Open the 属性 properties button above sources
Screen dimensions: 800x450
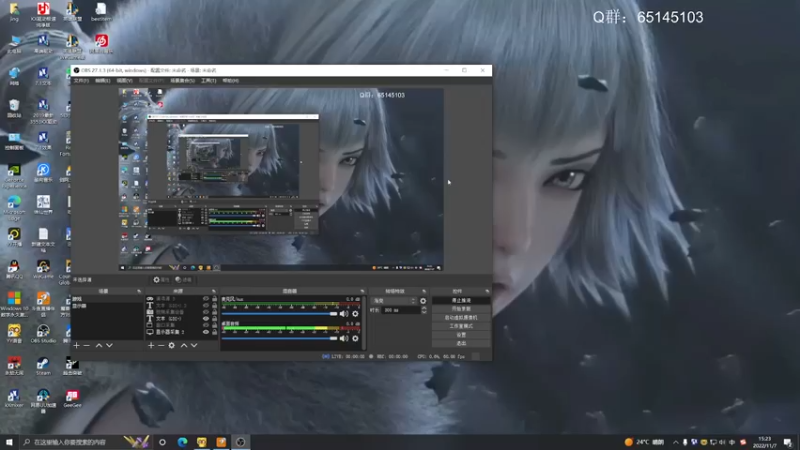click(x=161, y=280)
